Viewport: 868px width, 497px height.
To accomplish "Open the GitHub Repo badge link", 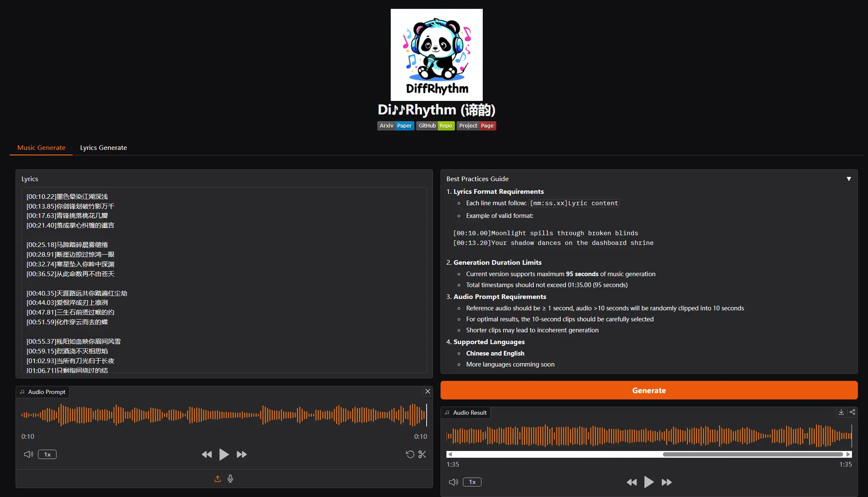I will (435, 126).
